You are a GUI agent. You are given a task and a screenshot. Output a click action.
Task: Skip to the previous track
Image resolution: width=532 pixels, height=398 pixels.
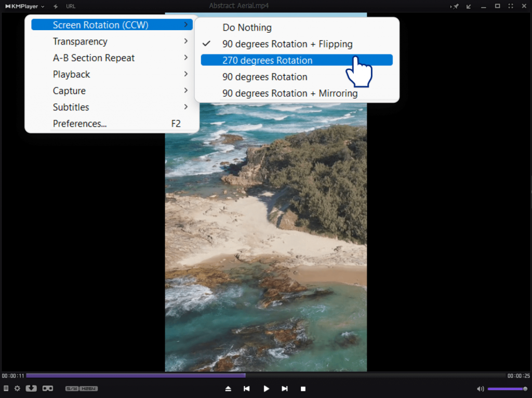247,389
